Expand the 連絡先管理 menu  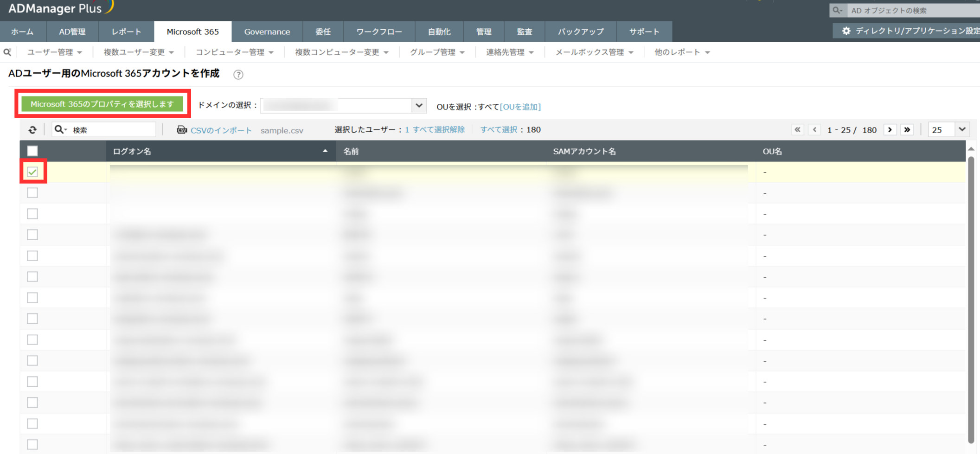coord(510,52)
